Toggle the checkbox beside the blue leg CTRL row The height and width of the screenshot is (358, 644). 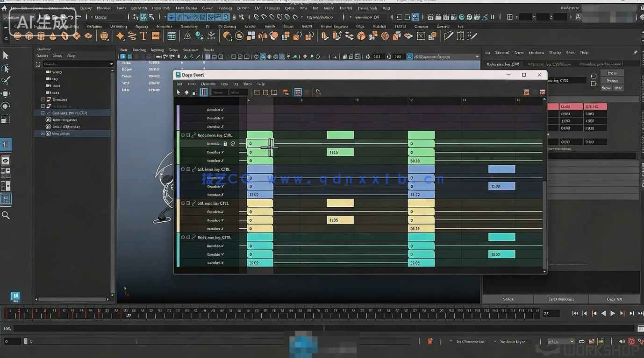(x=188, y=169)
